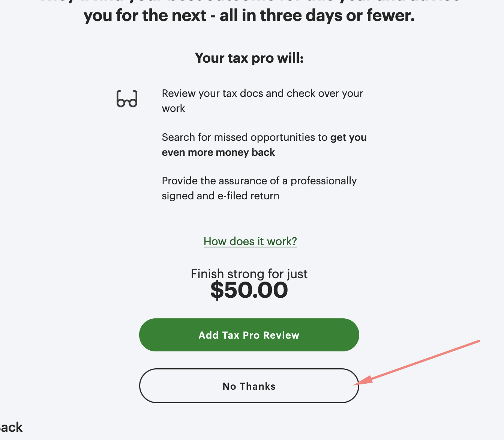Open the "How does it work?" link
The width and height of the screenshot is (504, 440).
[250, 241]
